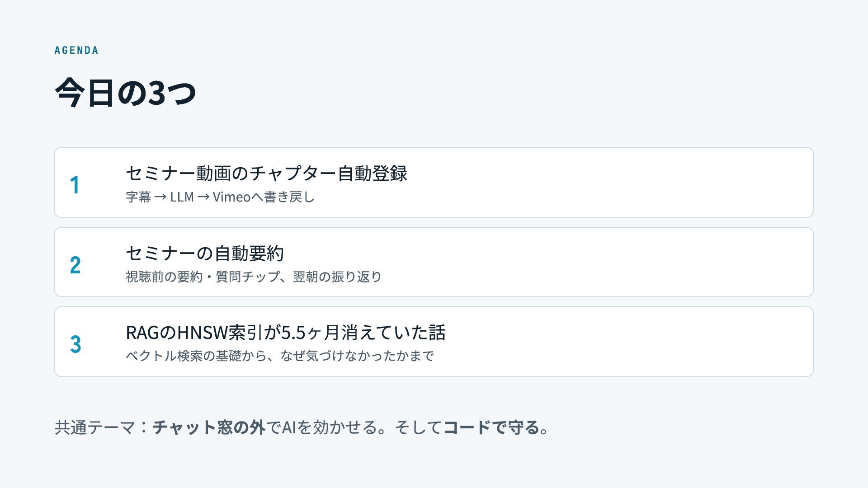Click the Vimeo word in first card
The height and width of the screenshot is (488, 868).
pos(231,197)
